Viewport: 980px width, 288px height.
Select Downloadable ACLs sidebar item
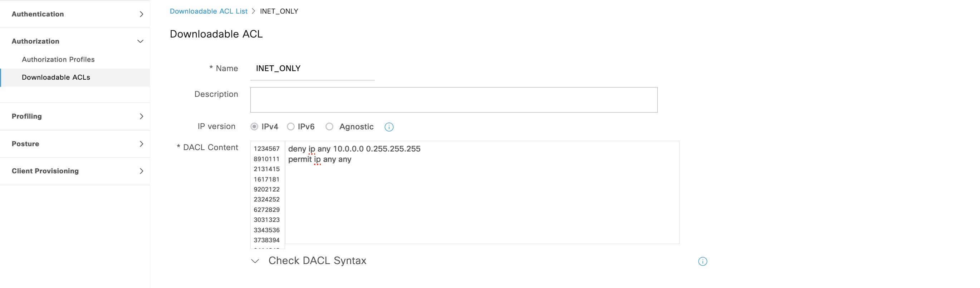click(x=56, y=77)
